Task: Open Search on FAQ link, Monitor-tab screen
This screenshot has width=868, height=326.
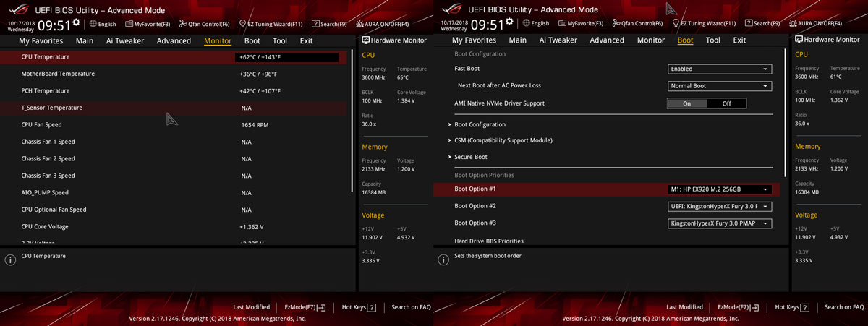Action: click(x=411, y=307)
